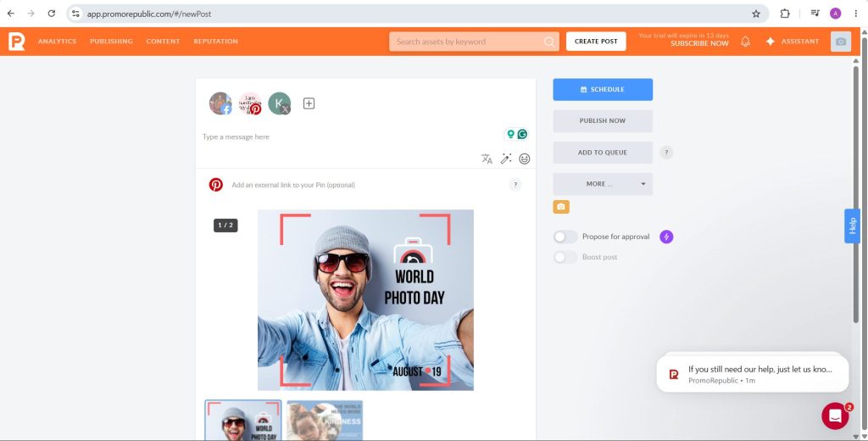Image resolution: width=868 pixels, height=441 pixels.
Task: Expand the More dropdown
Action: pos(603,184)
